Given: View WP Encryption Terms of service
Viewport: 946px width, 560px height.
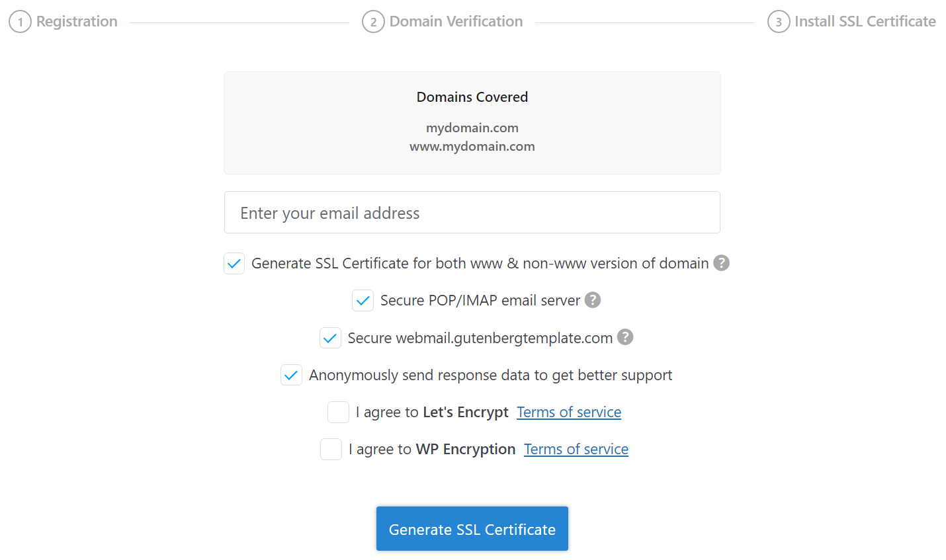Looking at the screenshot, I should coord(576,449).
